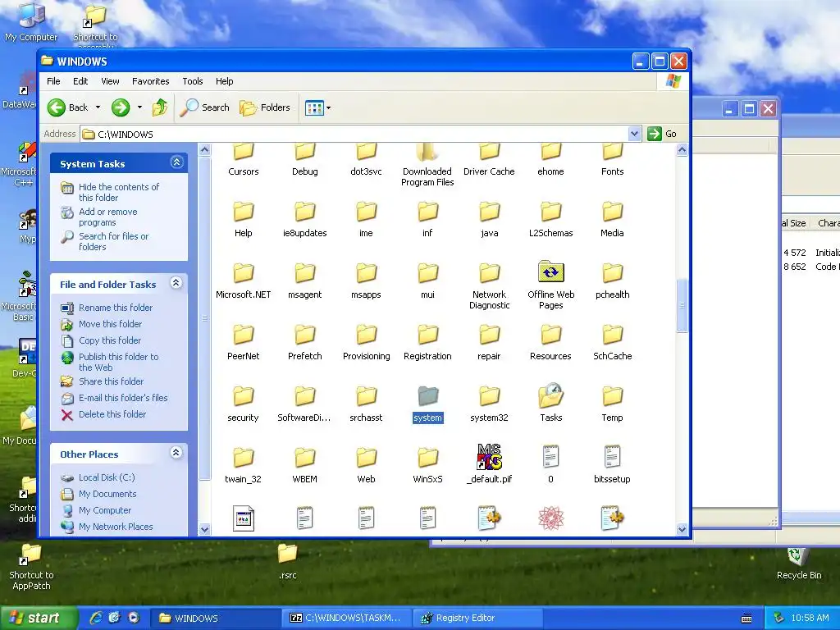
Task: Select the Fonts folder icon
Action: tap(612, 151)
